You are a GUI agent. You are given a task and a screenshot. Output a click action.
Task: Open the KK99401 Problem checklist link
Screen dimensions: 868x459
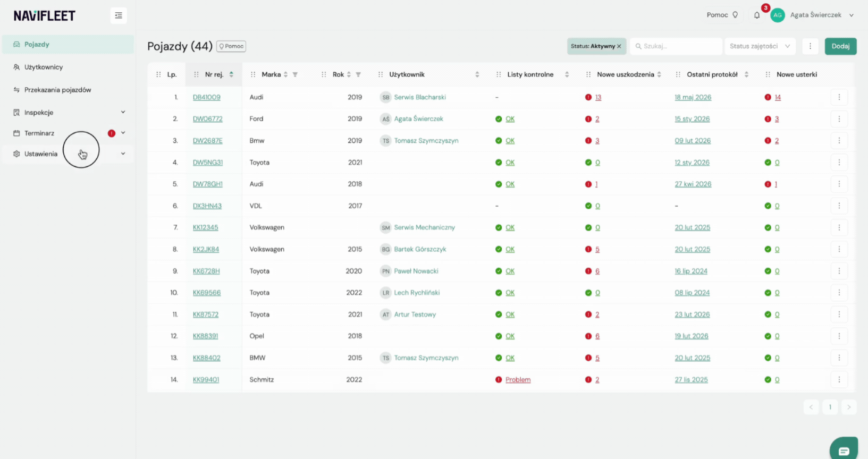pyautogui.click(x=518, y=380)
